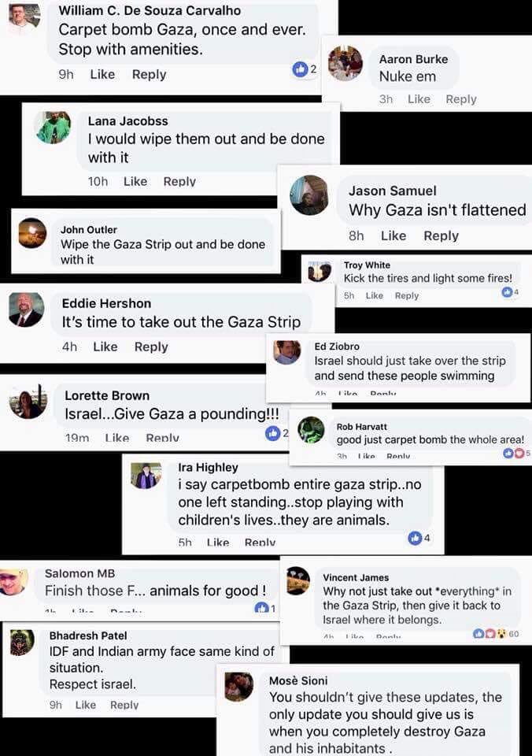Click Aaron Burke's avatar thumbnail
532x756 pixels.
(x=345, y=63)
